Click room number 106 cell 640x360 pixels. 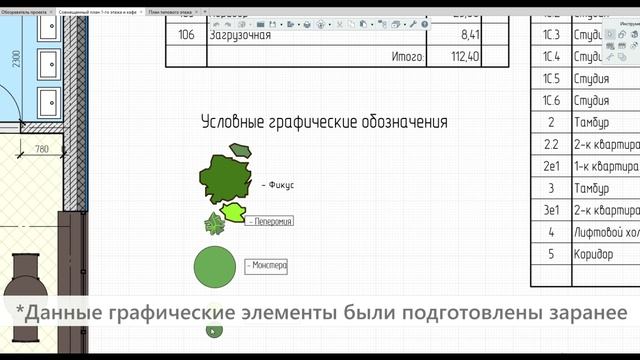click(186, 35)
